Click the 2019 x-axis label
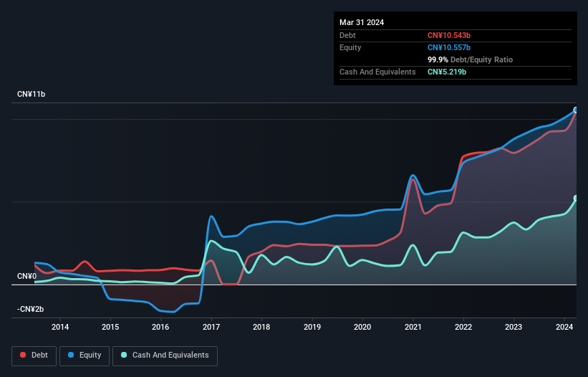The height and width of the screenshot is (377, 588). [x=312, y=327]
